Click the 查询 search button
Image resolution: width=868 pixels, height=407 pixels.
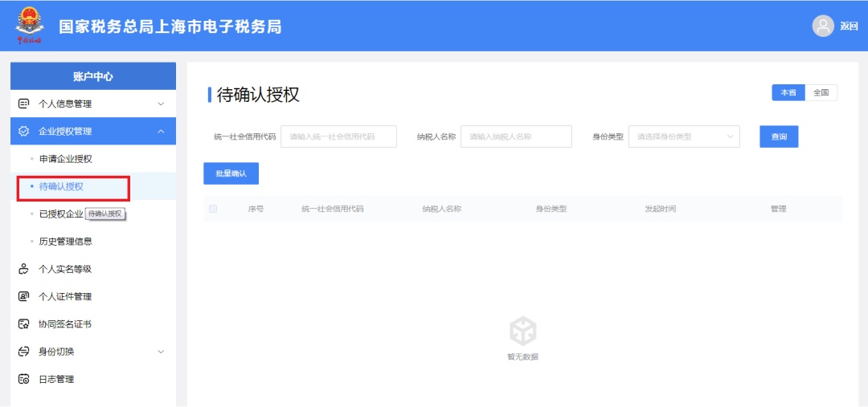(x=779, y=136)
